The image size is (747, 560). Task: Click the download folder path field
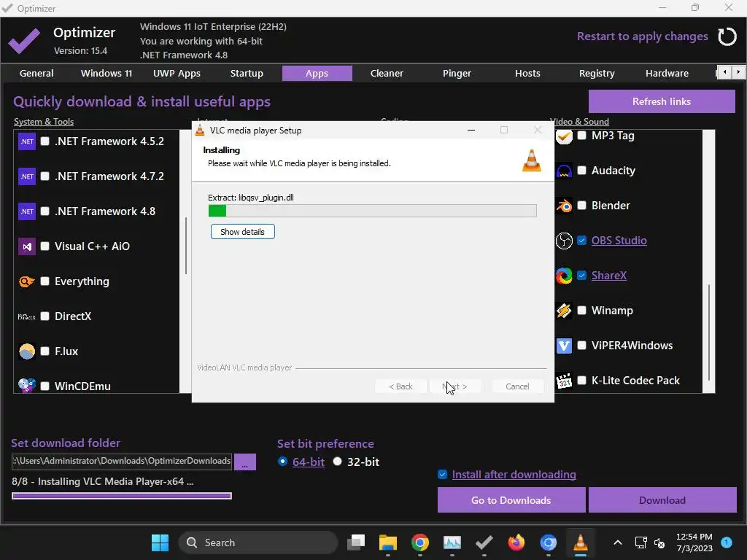coord(122,462)
